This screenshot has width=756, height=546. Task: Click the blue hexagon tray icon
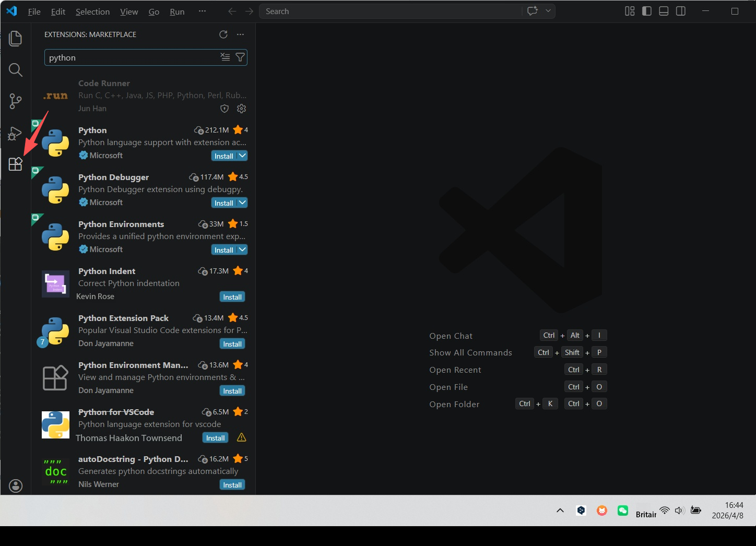[581, 511]
